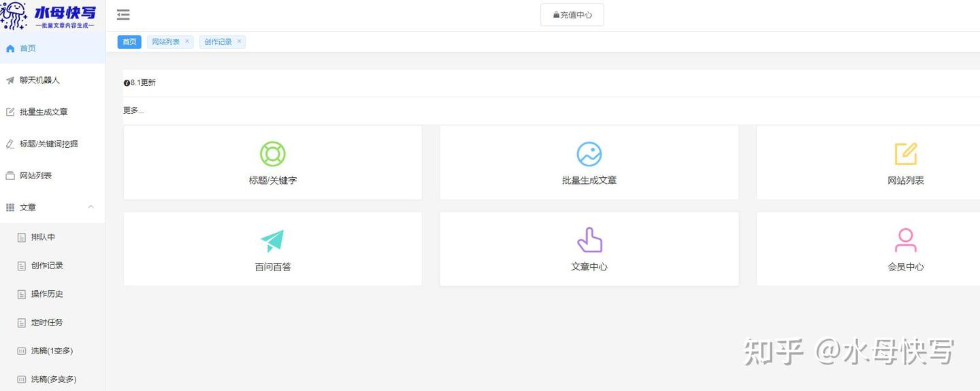Collapse the 文章 menu chevron
This screenshot has height=391, width=980.
pyautogui.click(x=91, y=207)
